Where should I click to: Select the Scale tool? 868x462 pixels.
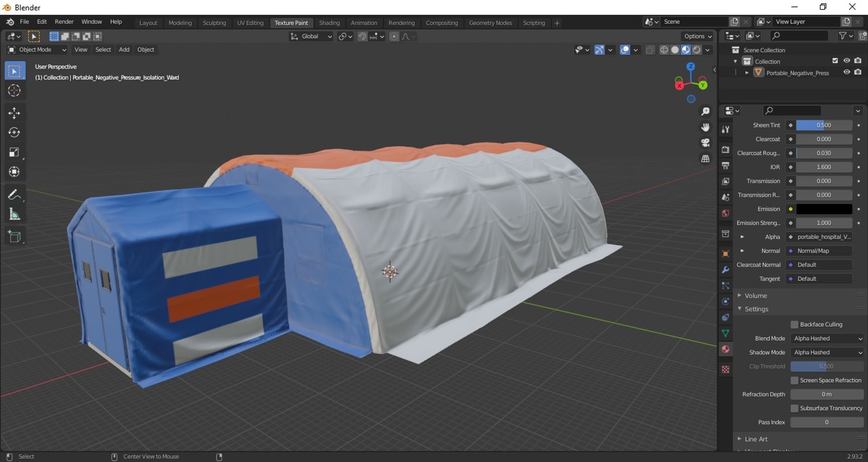click(x=14, y=152)
